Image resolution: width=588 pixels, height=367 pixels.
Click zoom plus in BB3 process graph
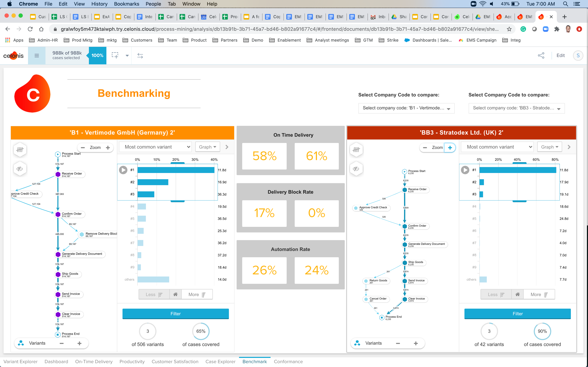tap(450, 147)
